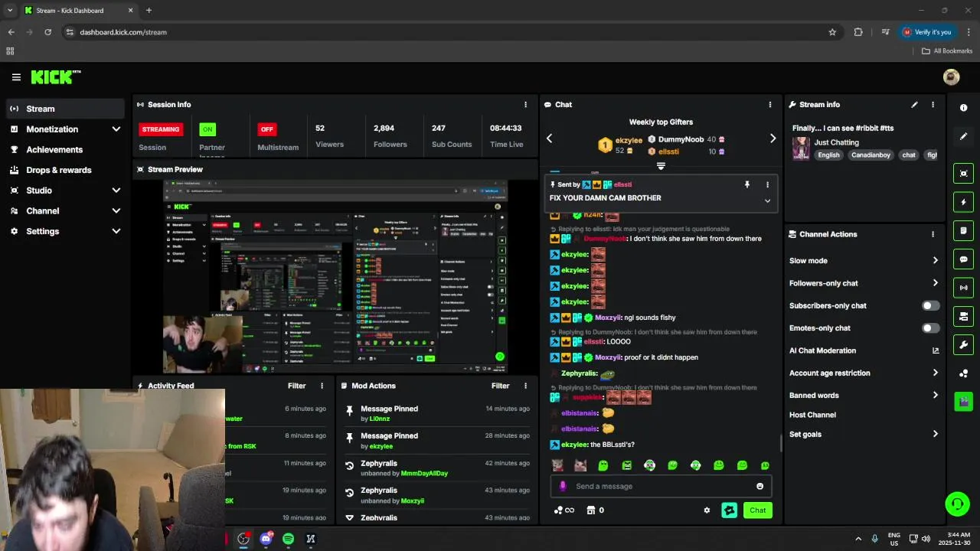Click the channel points infinity icon
This screenshot has height=551, width=980.
[564, 510]
